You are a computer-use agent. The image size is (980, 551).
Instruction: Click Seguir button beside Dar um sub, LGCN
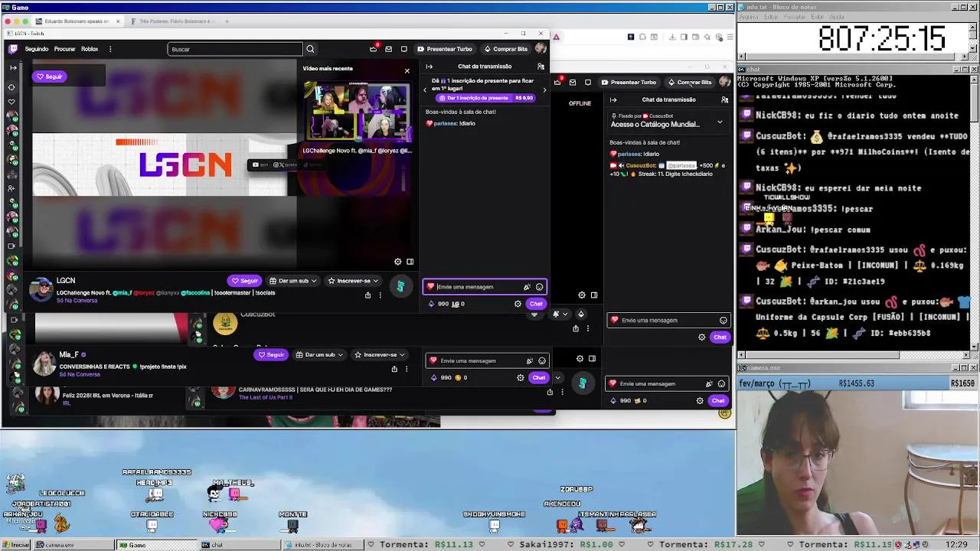[245, 281]
